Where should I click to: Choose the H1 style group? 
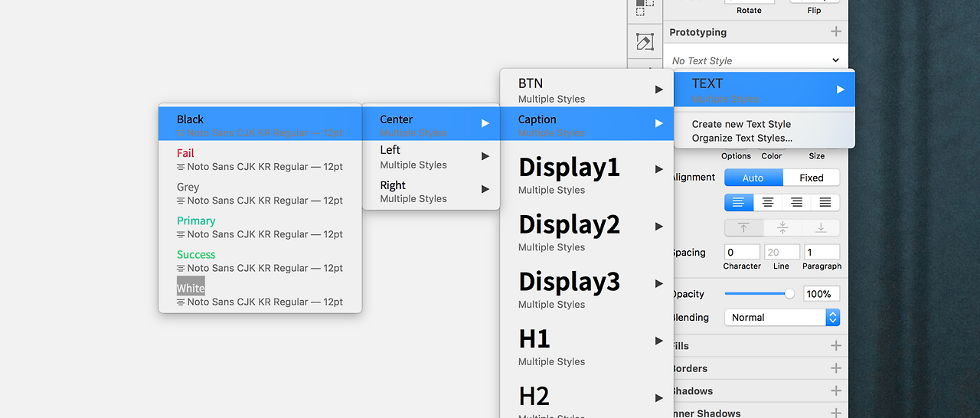[x=586, y=346]
